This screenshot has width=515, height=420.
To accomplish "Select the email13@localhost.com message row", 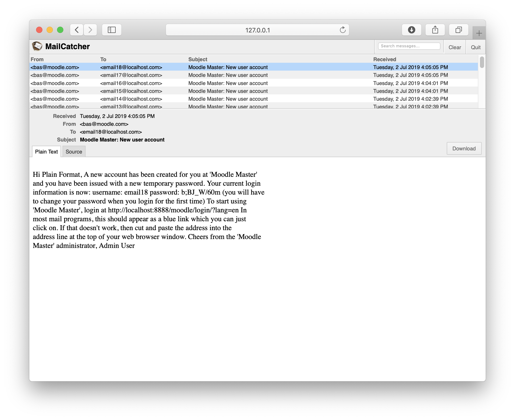I will click(x=254, y=106).
